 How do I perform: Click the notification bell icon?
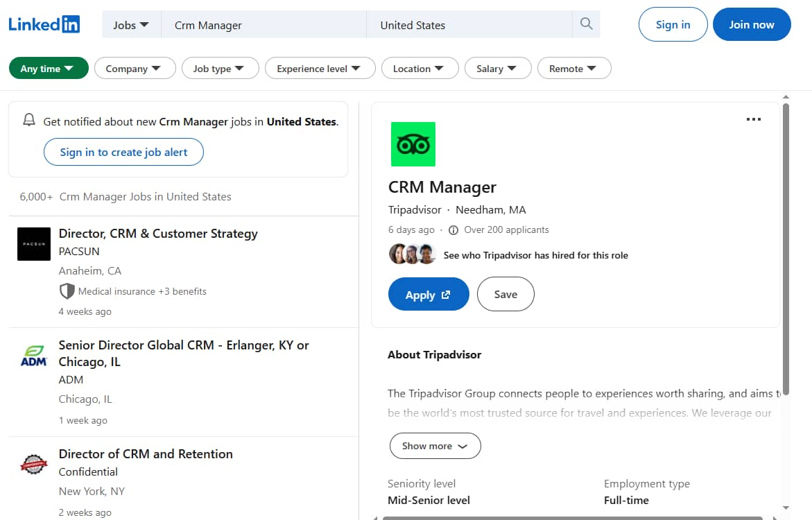(29, 120)
